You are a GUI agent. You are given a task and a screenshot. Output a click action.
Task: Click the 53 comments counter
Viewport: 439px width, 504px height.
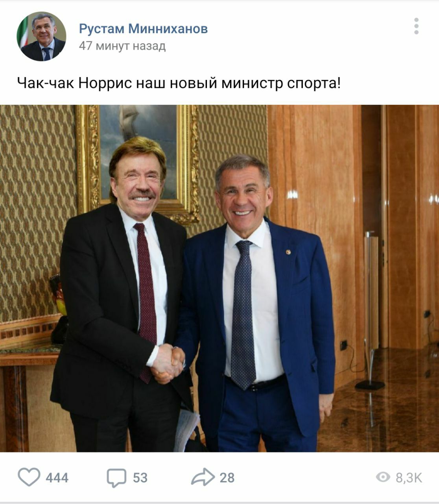pyautogui.click(x=140, y=478)
